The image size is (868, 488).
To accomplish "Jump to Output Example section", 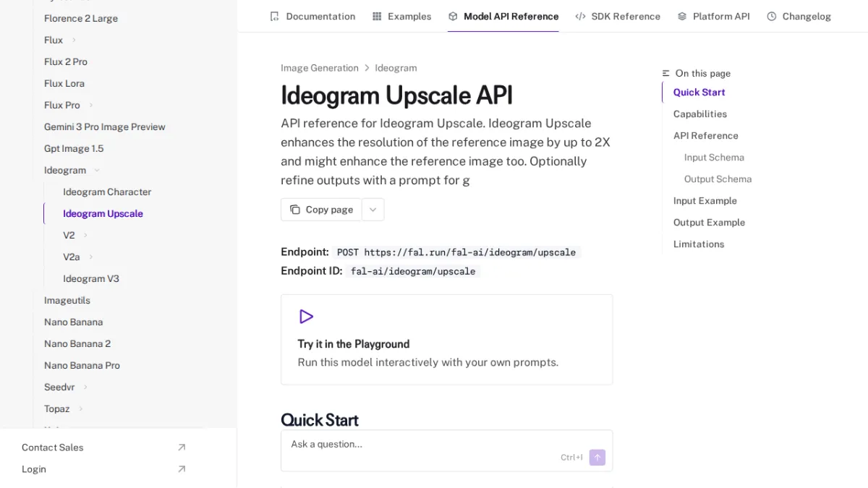I will pos(709,222).
